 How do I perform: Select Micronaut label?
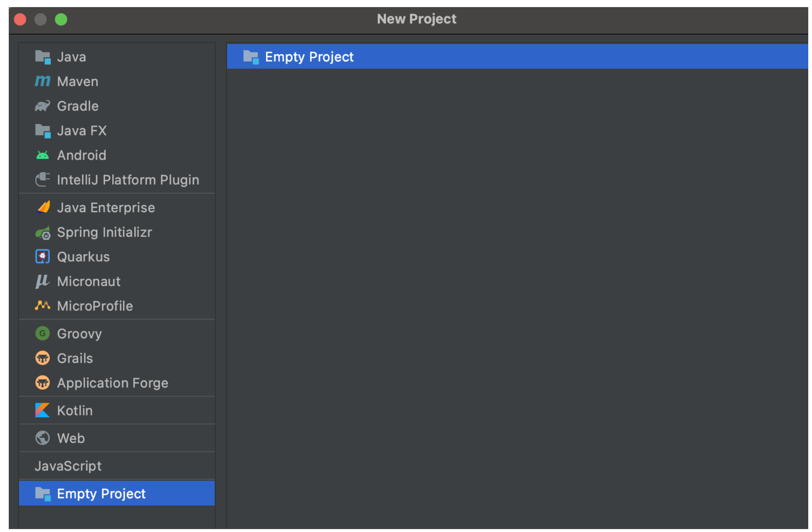(89, 281)
